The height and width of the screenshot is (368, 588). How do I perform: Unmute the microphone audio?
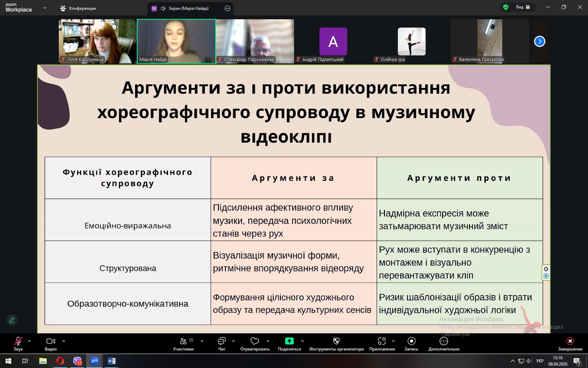pyautogui.click(x=18, y=343)
